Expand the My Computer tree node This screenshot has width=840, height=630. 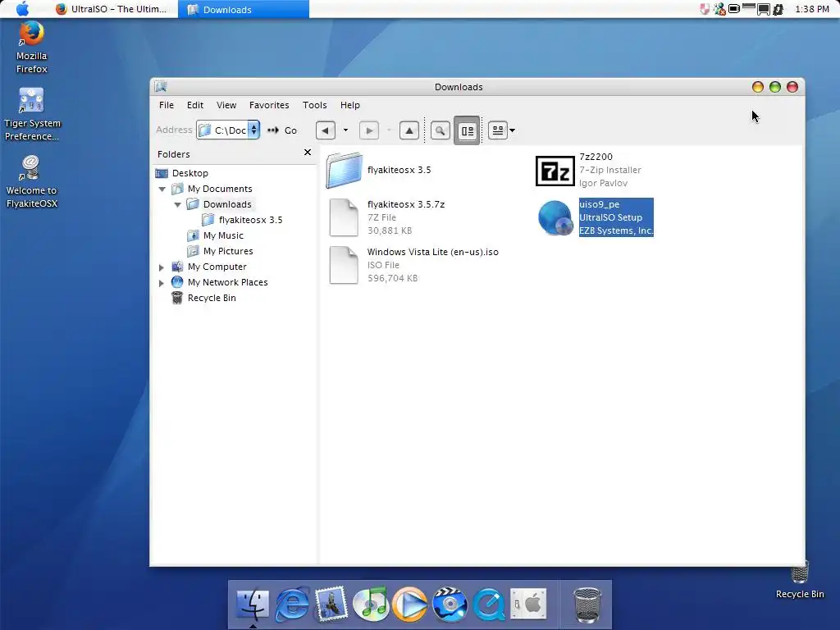(x=162, y=267)
